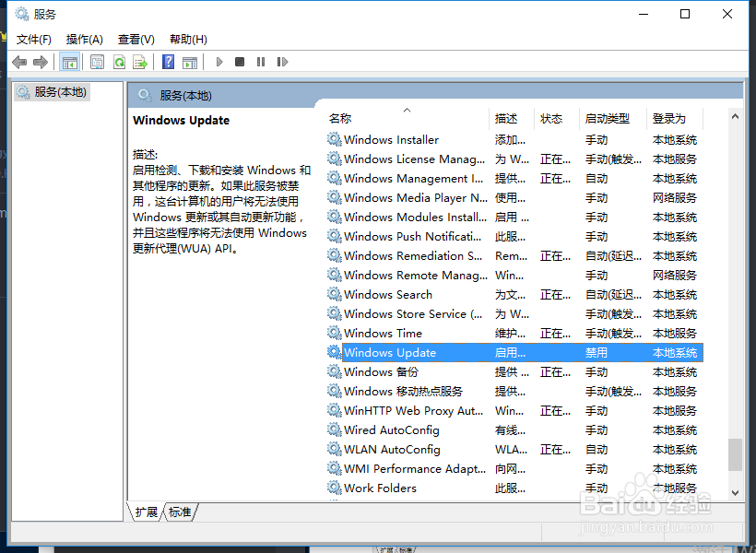Select the Windows 移动热点服务 service

point(514,391)
